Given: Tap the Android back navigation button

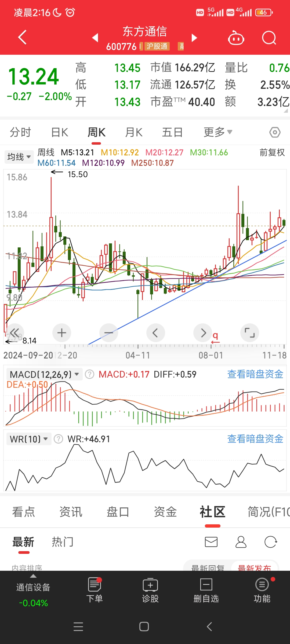Looking at the screenshot, I should point(209,627).
